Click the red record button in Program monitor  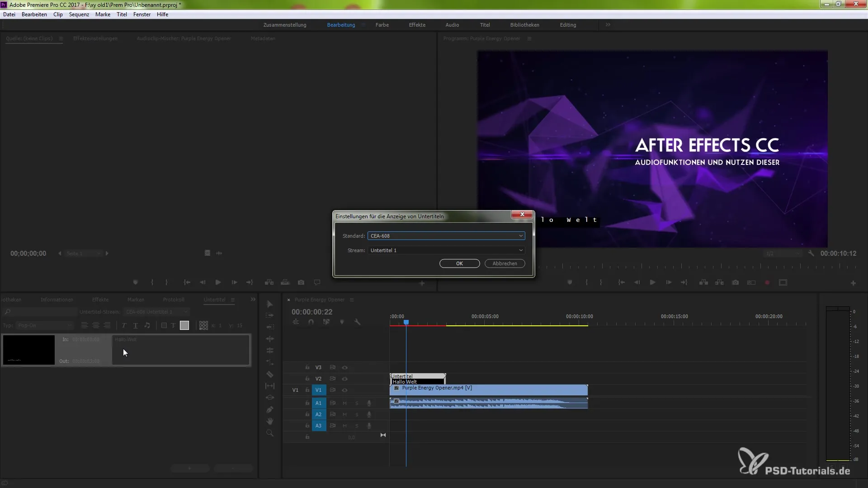tap(767, 282)
